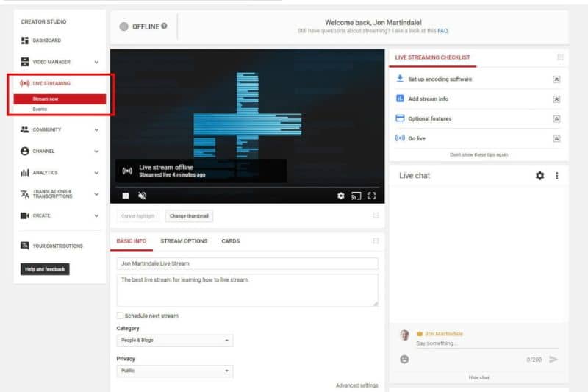Viewport: 588px width, 392px height.
Task: Click the Create camera icon
Action: [x=25, y=215]
